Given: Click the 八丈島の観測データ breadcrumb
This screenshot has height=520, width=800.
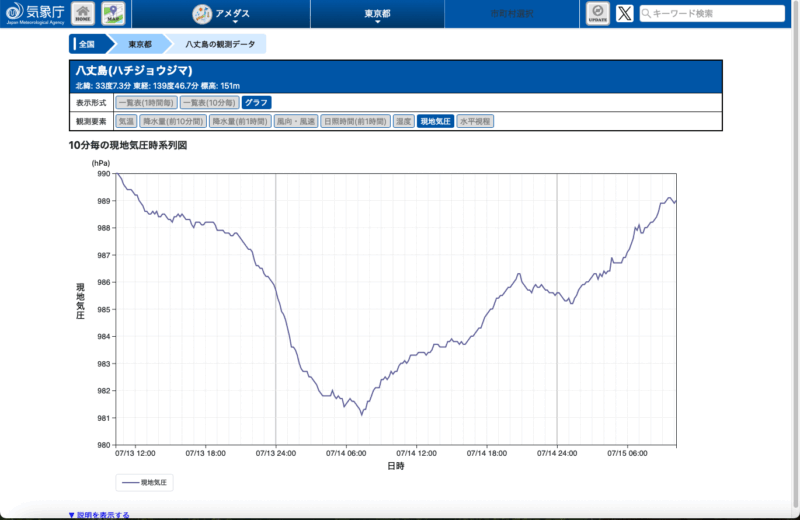Looking at the screenshot, I should tap(220, 44).
